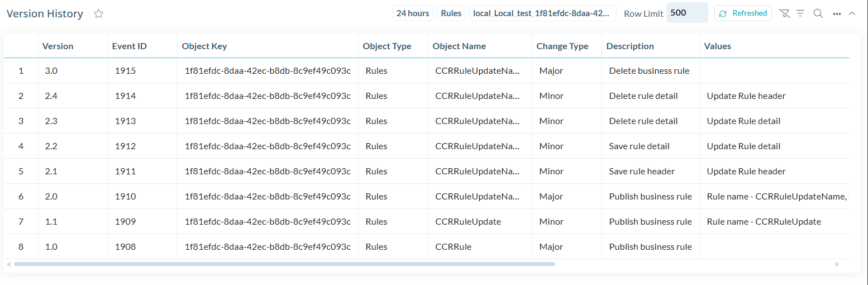Image resolution: width=868 pixels, height=285 pixels.
Task: Click the right arrow of horizontal scrollbar
Action: [837, 264]
